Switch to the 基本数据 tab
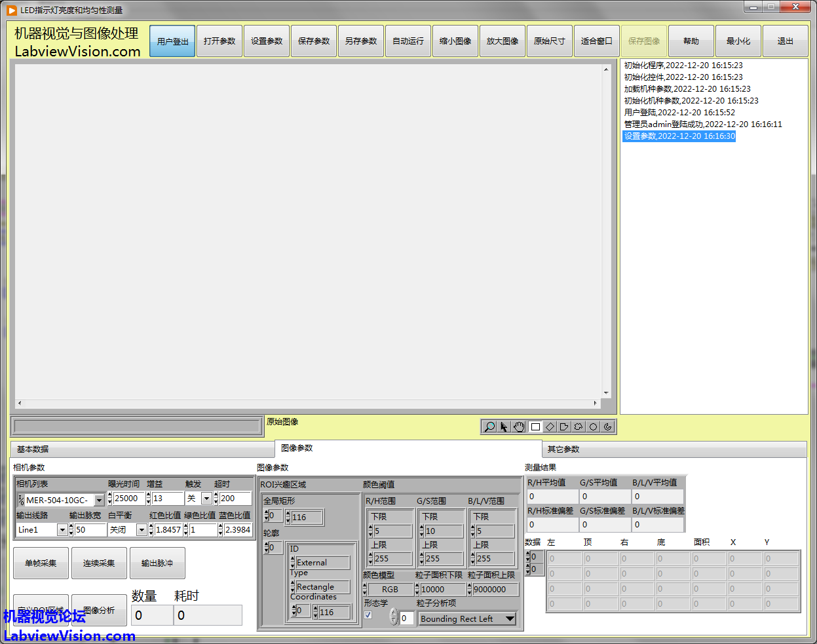This screenshot has width=817, height=644. point(33,449)
